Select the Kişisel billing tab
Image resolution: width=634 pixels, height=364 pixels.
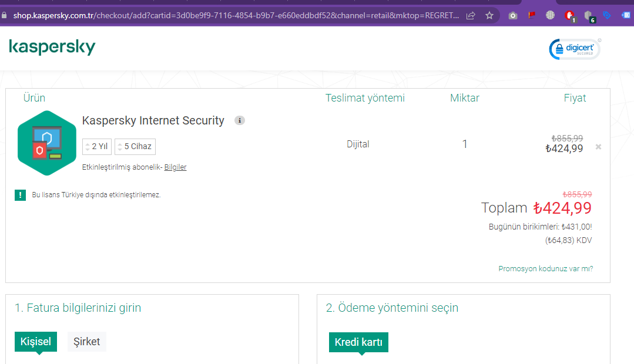pyautogui.click(x=36, y=342)
